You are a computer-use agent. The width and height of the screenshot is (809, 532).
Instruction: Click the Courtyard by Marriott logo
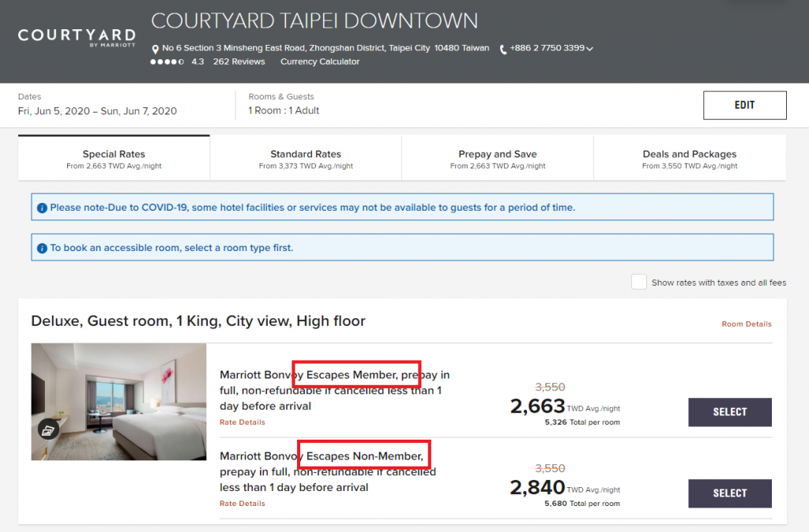(x=77, y=38)
